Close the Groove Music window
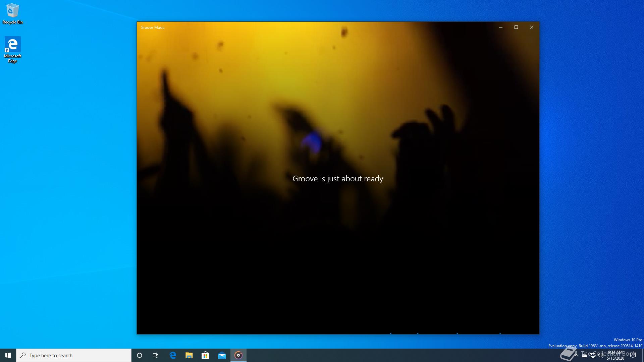The height and width of the screenshot is (362, 644). 532,27
